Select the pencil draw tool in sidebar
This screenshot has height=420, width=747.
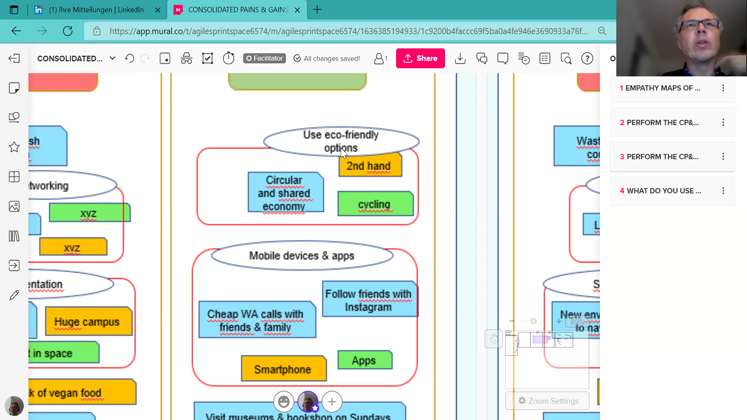click(x=14, y=295)
